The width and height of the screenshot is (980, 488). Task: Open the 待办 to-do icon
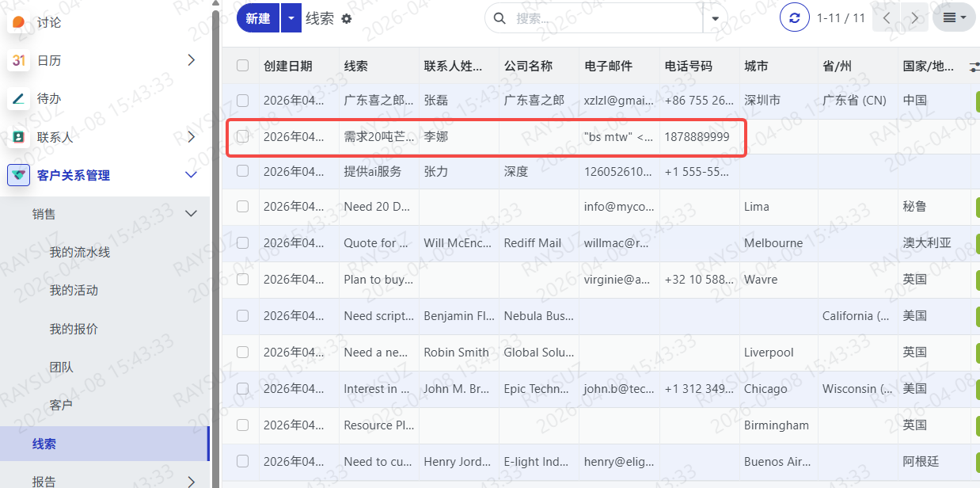18,99
